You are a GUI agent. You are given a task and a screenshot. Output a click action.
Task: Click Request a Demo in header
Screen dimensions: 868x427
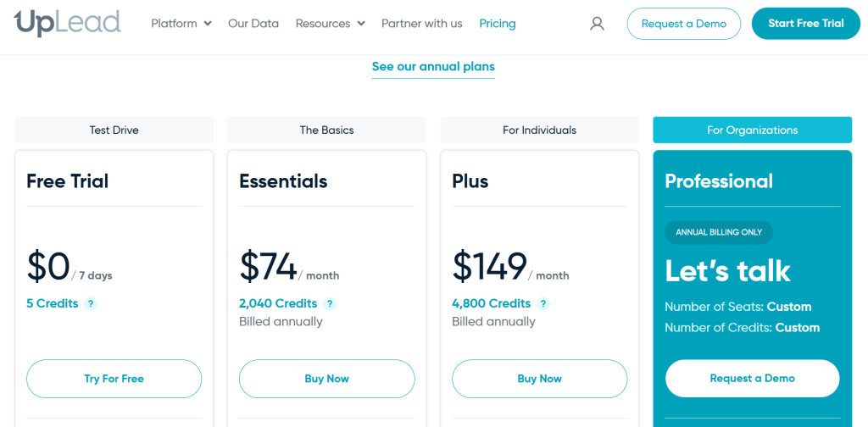(x=683, y=24)
